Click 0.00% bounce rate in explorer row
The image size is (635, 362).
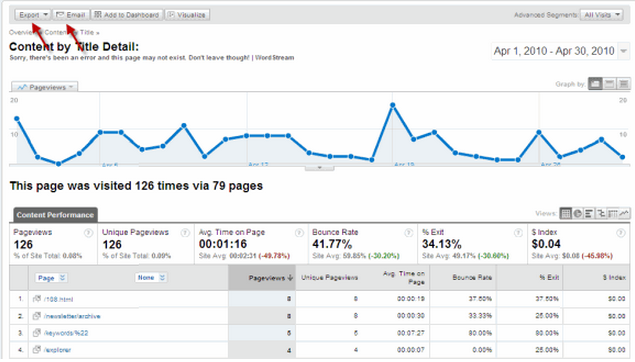482,349
